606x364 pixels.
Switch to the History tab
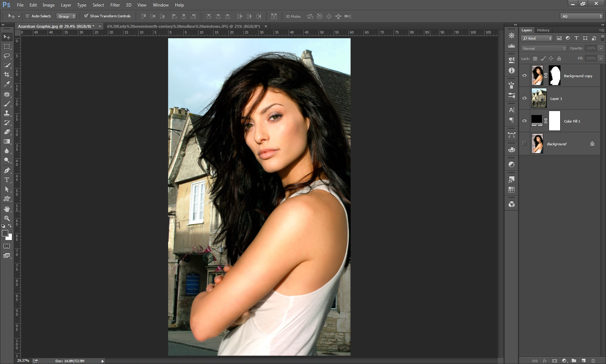pyautogui.click(x=543, y=30)
